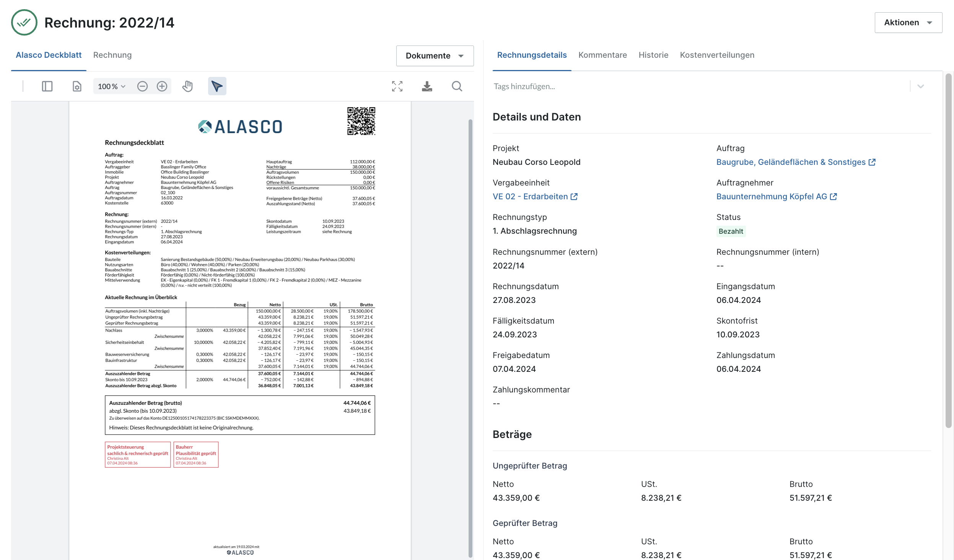Enter fullscreen document view
The height and width of the screenshot is (560, 954).
point(397,86)
